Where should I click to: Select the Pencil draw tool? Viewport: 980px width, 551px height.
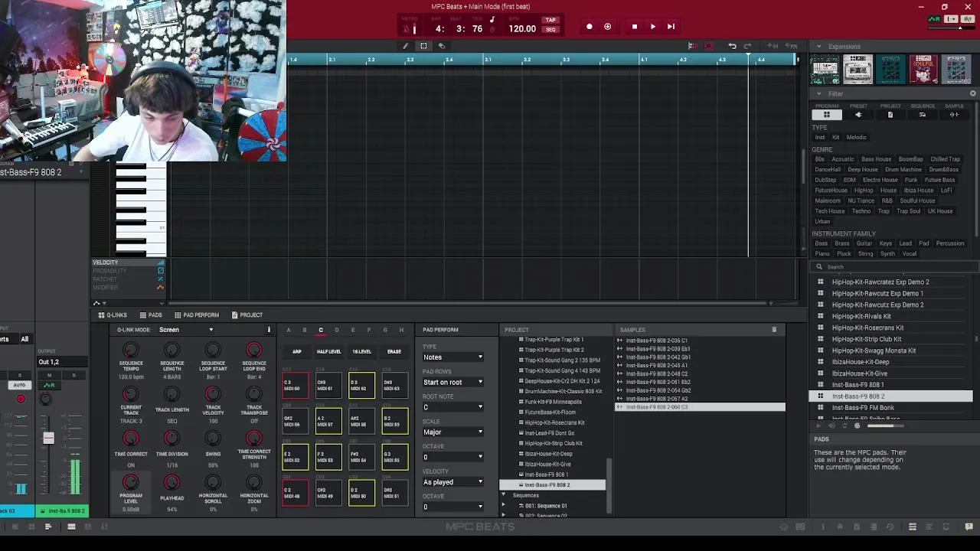tap(406, 46)
